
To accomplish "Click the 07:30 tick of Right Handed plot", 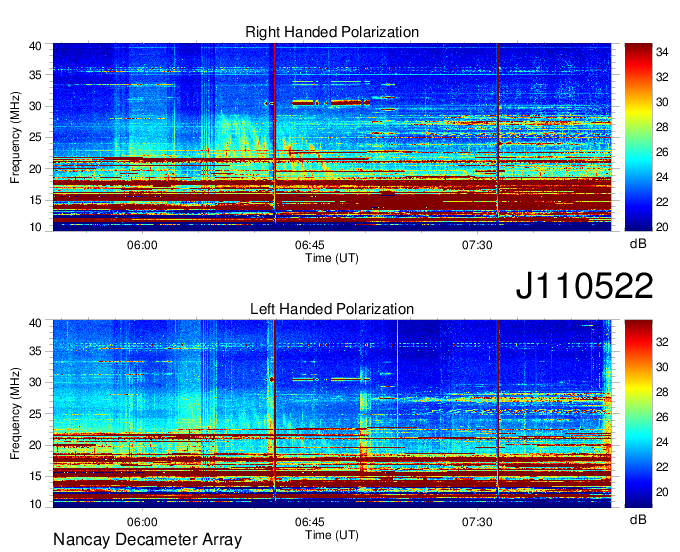I will click(x=477, y=245).
